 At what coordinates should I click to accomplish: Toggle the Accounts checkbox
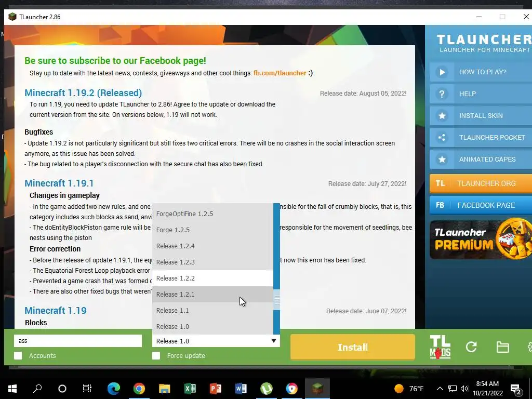tap(18, 355)
